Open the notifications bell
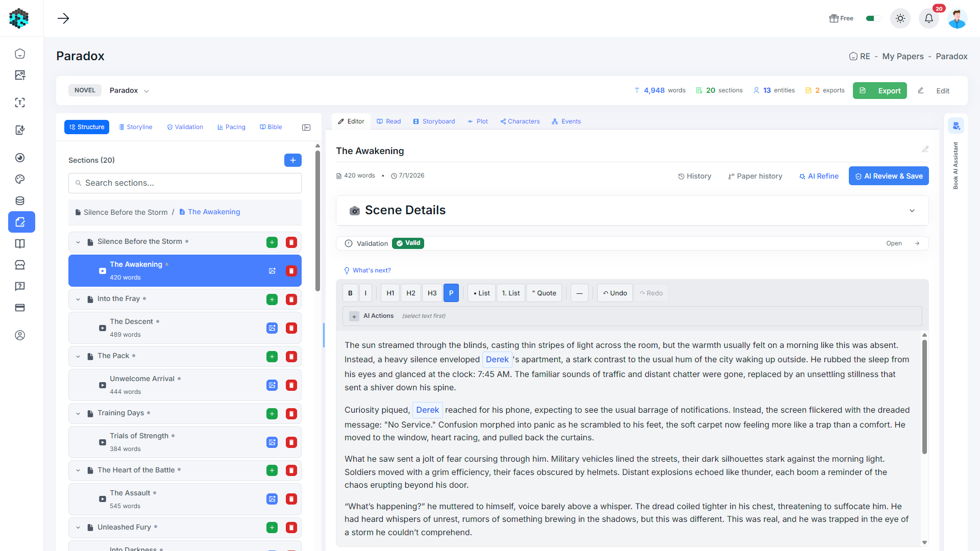Screen dimensions: 980x551 coord(929,18)
